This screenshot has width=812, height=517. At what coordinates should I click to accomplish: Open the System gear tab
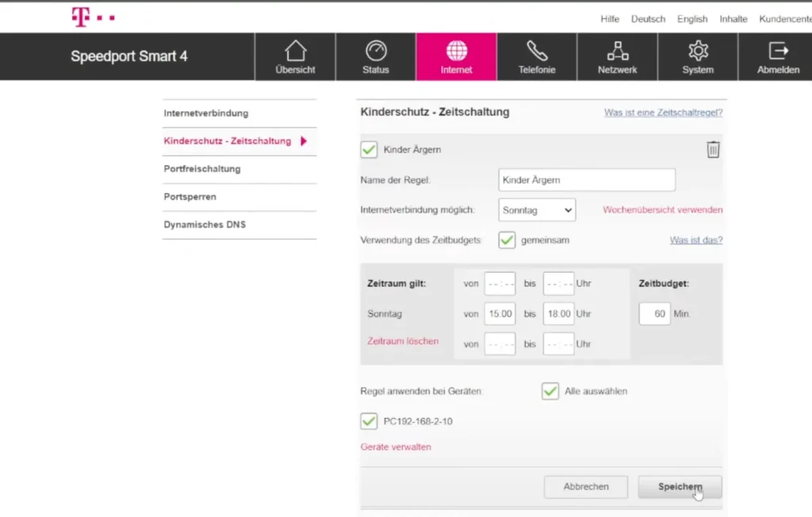click(698, 57)
